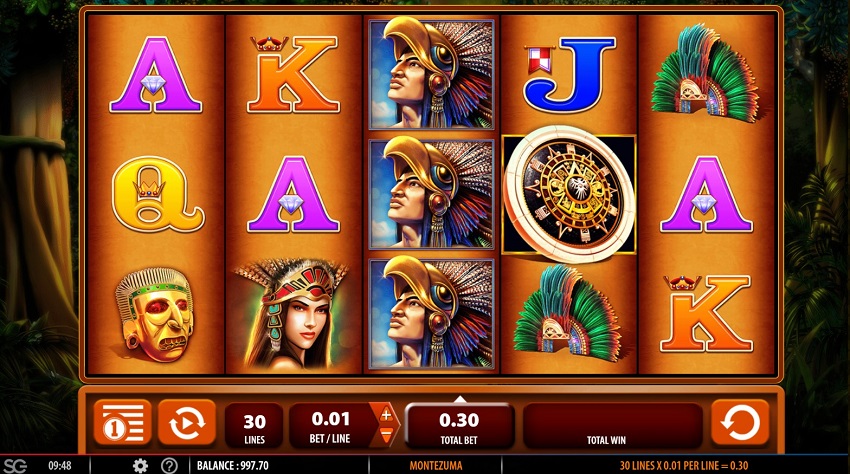Click the Aztec calendar wheel symbol

[569, 194]
